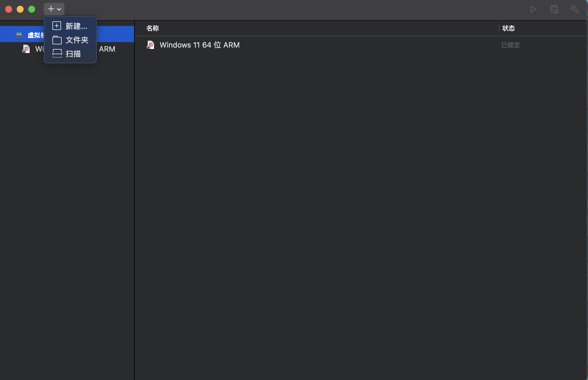This screenshot has width=588, height=380.
Task: Click the divider between 名称 and 状态 columns
Action: coord(499,28)
